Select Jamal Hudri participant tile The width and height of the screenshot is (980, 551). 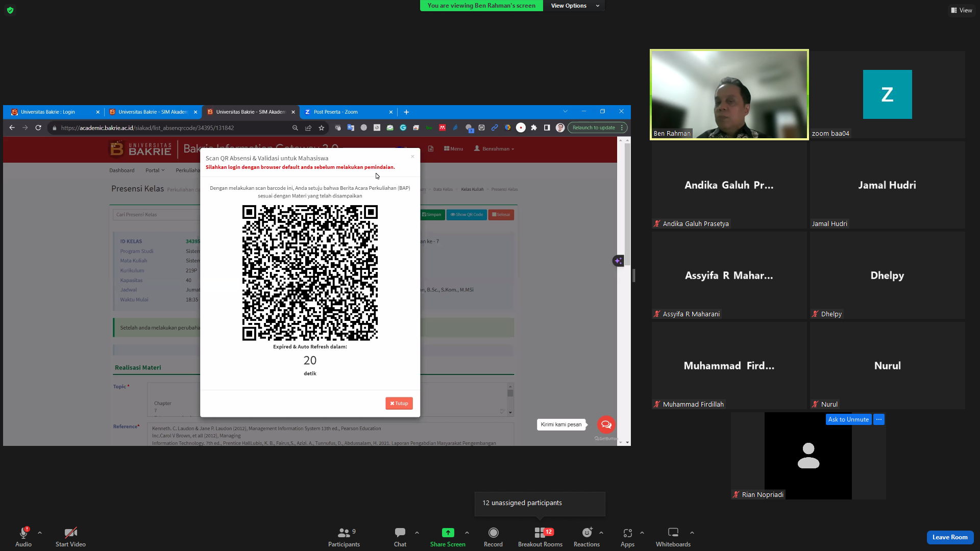[x=887, y=185]
